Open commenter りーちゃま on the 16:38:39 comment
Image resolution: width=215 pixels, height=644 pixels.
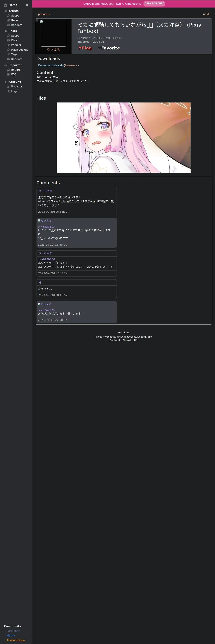(x=45, y=191)
